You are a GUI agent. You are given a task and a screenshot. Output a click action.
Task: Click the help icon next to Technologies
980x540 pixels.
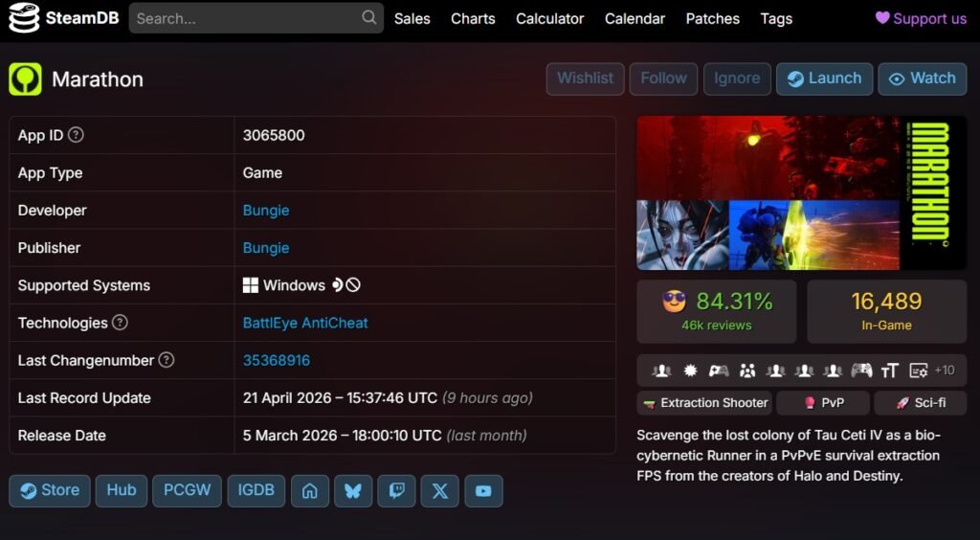pyautogui.click(x=120, y=323)
